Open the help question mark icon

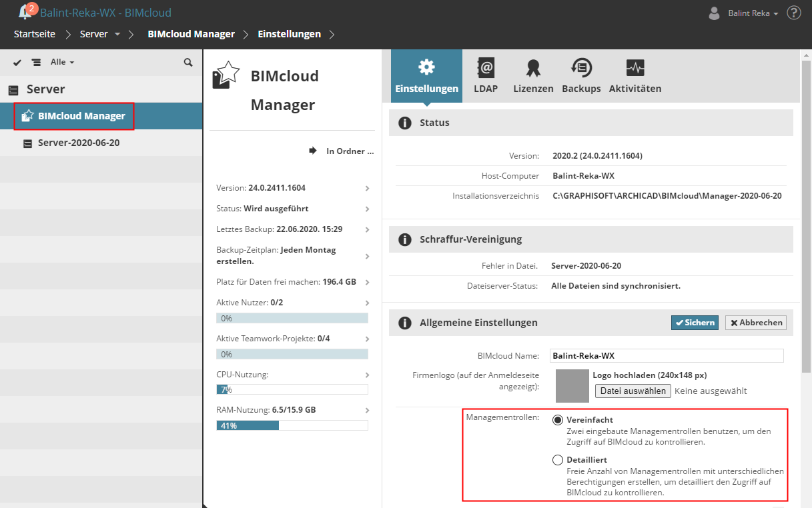(793, 13)
